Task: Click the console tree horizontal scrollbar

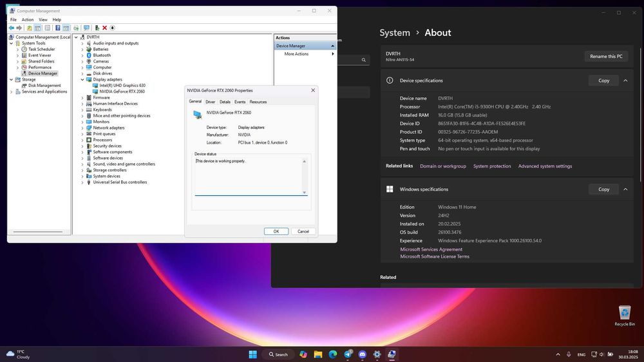Action: (x=38, y=232)
